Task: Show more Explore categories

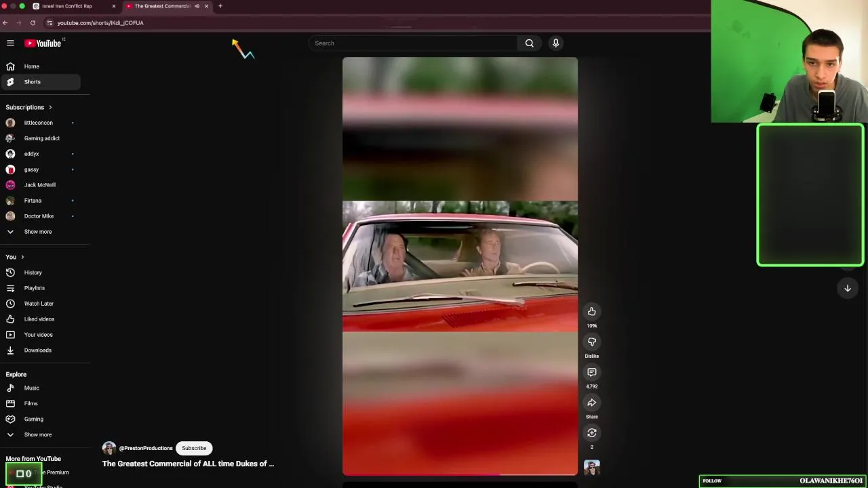Action: tap(40, 435)
